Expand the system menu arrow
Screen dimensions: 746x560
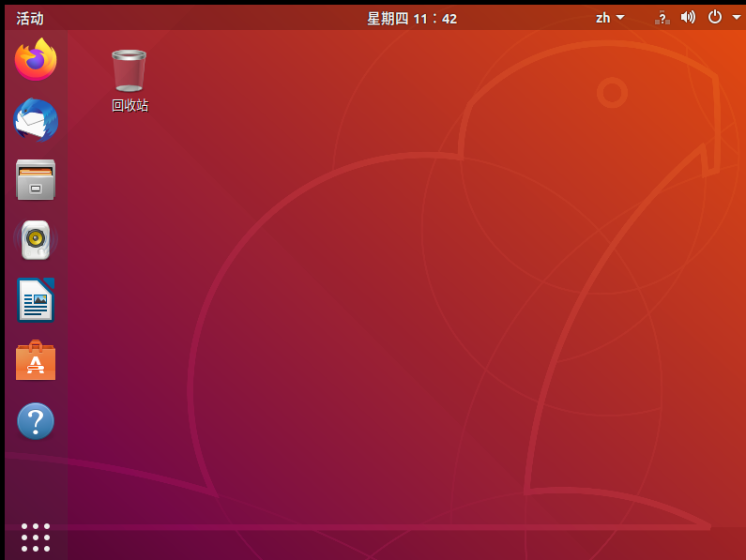coord(737,17)
